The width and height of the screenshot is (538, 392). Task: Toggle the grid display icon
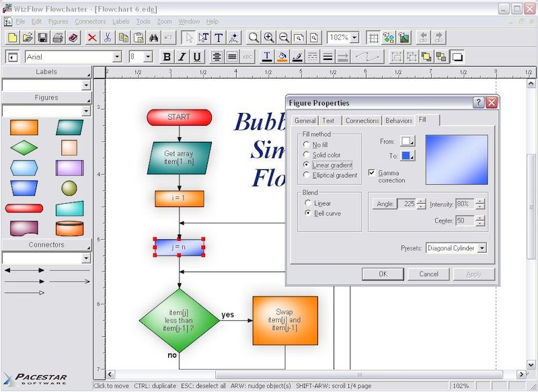click(373, 38)
